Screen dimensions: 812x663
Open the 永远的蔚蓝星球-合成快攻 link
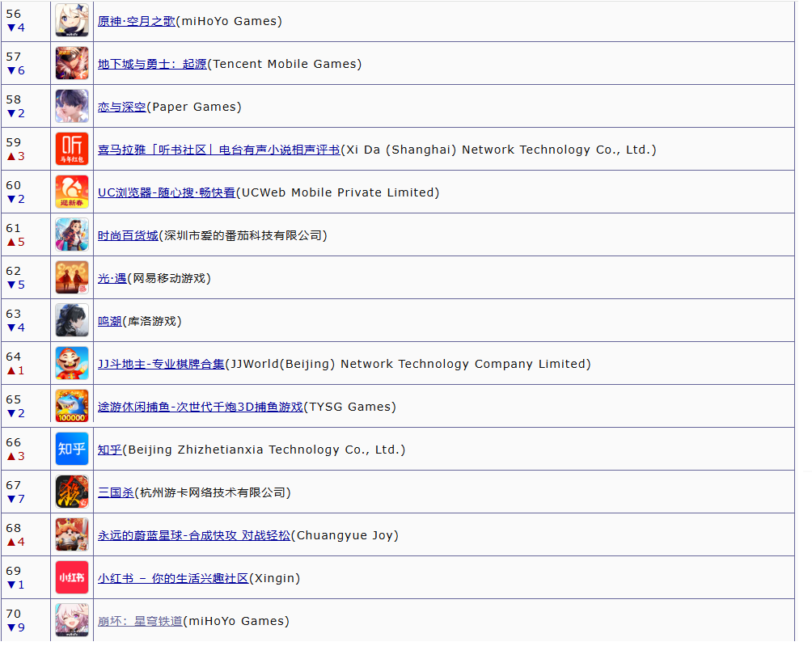coord(194,536)
